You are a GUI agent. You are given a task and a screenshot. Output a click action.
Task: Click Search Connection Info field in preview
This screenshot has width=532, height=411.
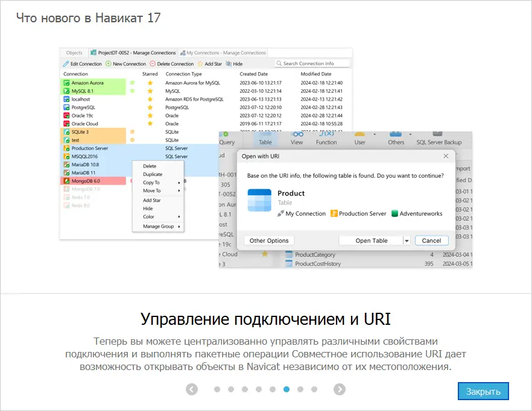[312, 63]
